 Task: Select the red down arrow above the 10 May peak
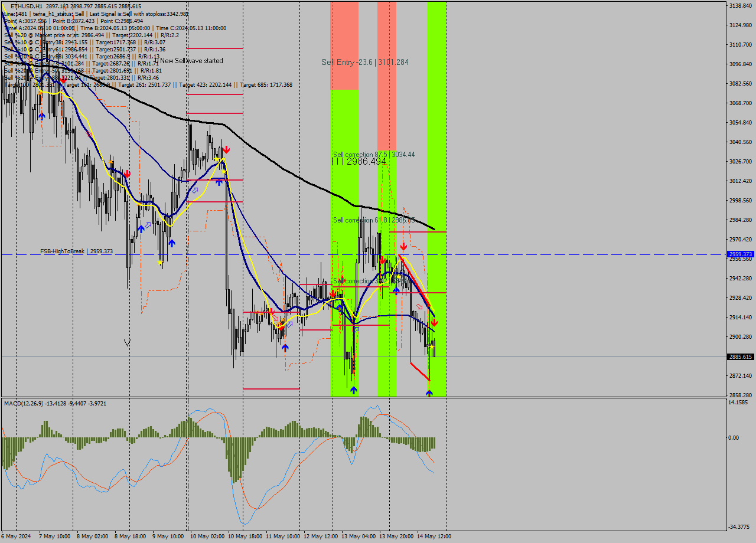tap(226, 150)
